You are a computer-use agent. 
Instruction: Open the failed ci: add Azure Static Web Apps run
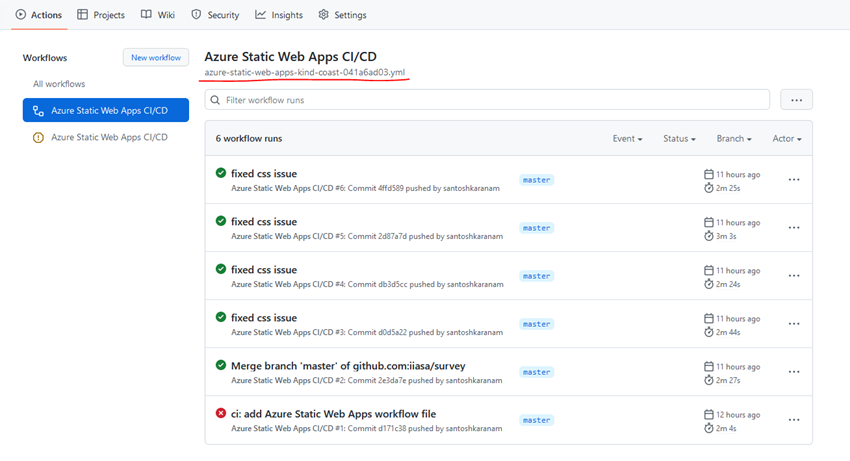333,414
